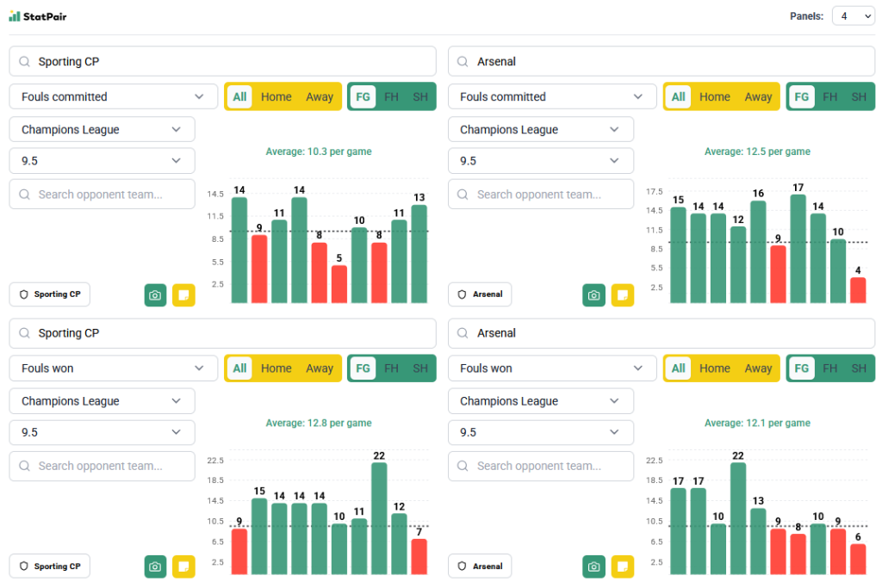Click the Arsenal team chip below Fouls committed
Viewport: 882px width, 588px height.
click(480, 294)
